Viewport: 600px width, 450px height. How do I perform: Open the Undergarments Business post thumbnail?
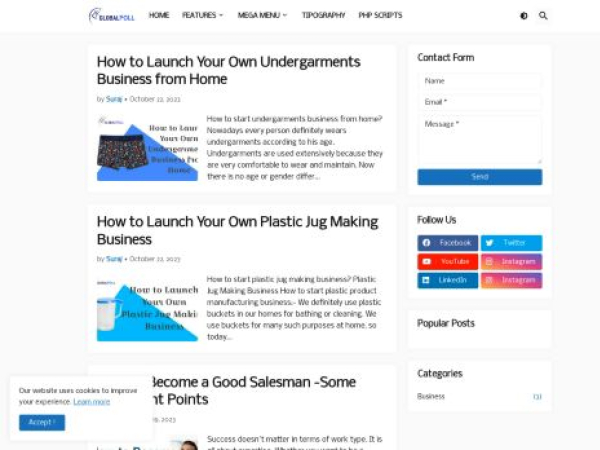(147, 148)
